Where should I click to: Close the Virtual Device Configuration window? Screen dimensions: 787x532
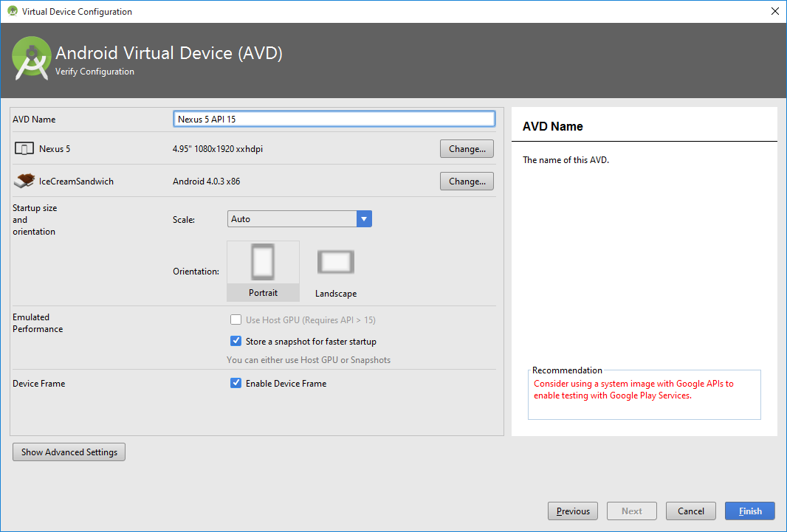[x=774, y=11]
